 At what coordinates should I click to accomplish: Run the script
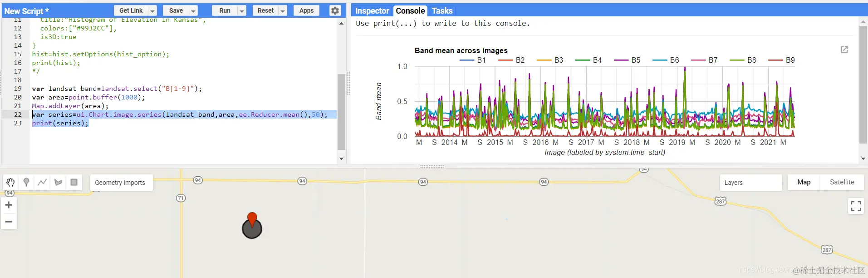(x=225, y=10)
